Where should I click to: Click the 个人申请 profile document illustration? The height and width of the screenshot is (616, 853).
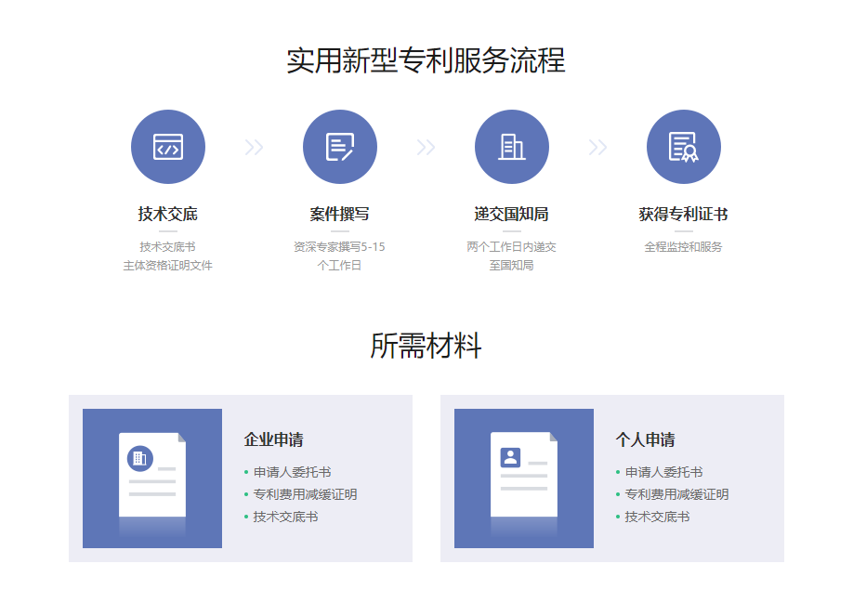pos(524,478)
